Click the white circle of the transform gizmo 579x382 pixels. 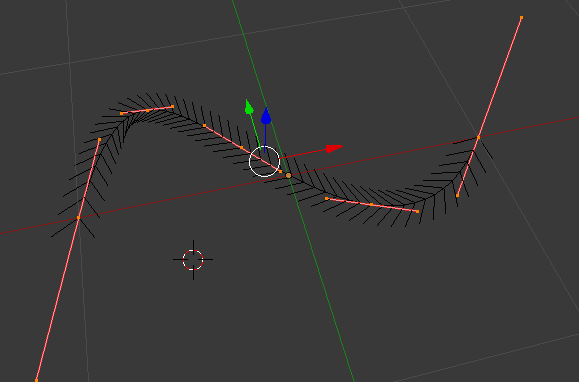pos(264,162)
